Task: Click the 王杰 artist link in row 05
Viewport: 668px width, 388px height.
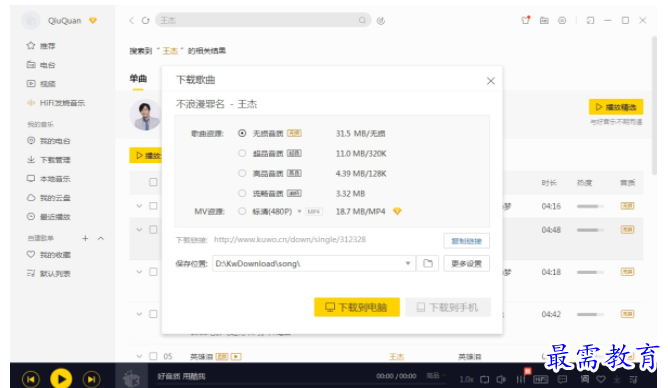Action: tap(397, 356)
